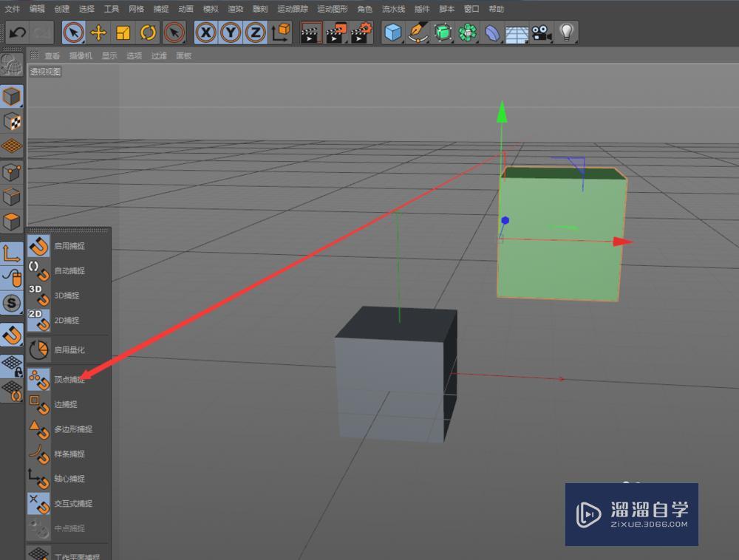Select the orange Workplane mode icon
The height and width of the screenshot is (560, 739).
click(x=12, y=146)
